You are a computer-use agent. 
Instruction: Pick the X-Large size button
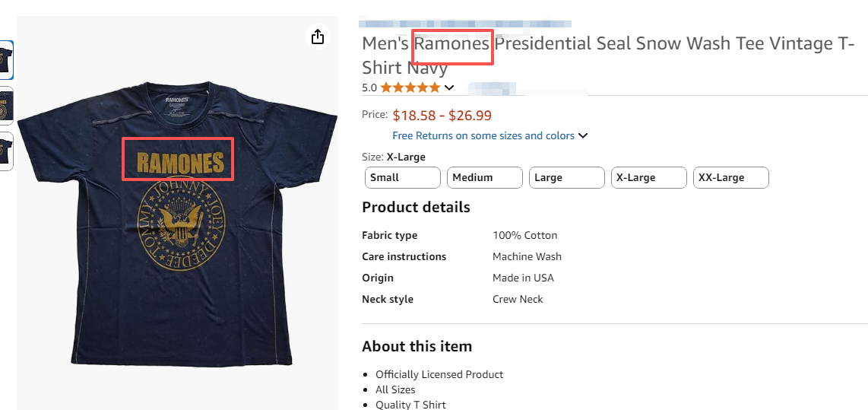click(x=649, y=178)
